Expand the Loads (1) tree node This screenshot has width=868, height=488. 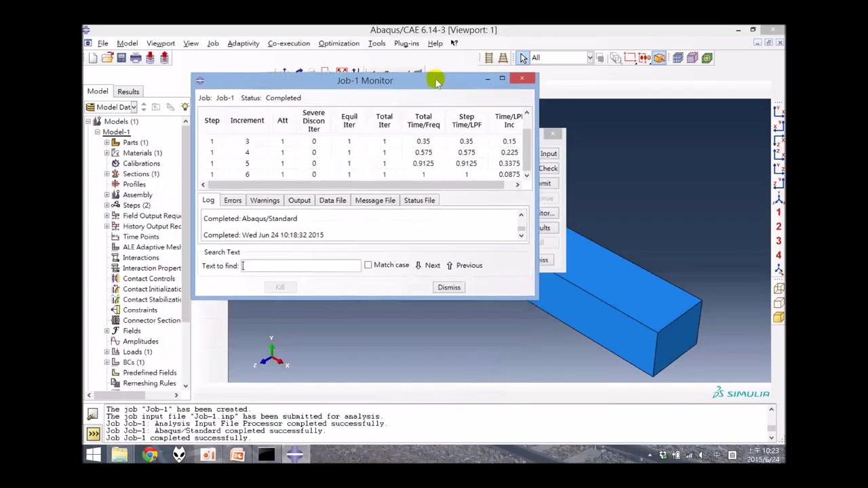pos(106,351)
